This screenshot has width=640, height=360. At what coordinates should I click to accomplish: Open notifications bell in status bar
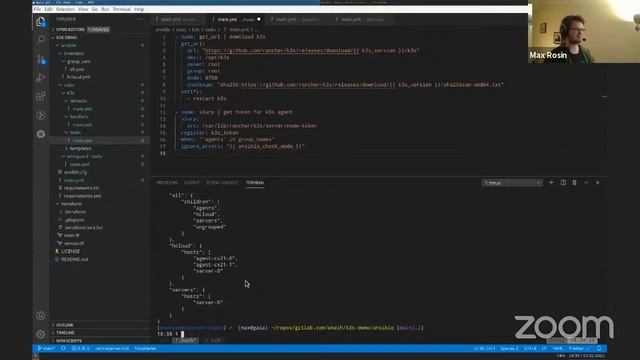click(x=599, y=348)
